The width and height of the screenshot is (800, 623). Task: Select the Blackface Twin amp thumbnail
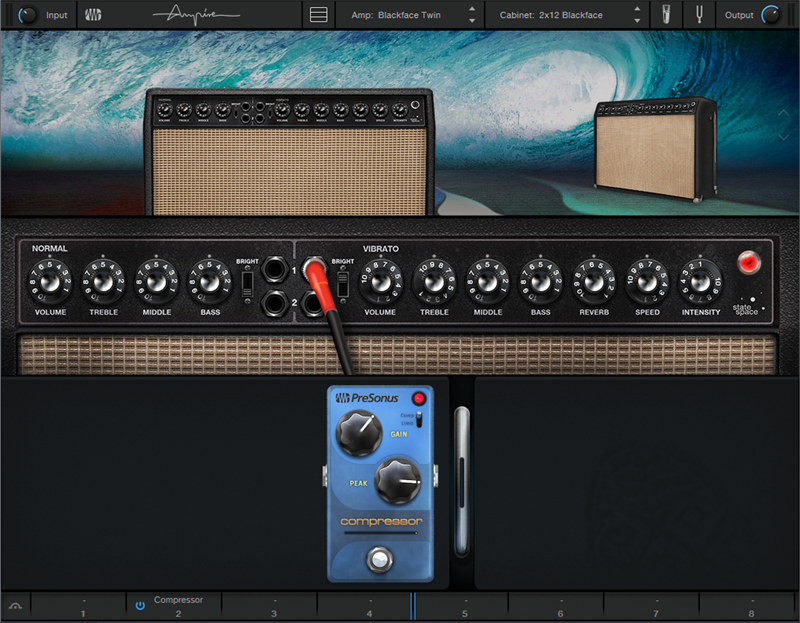pyautogui.click(x=289, y=152)
